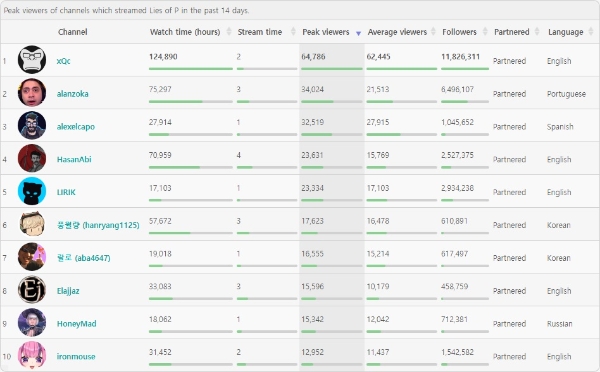
Task: Click LIRIK's black cat avatar
Action: coord(32,191)
